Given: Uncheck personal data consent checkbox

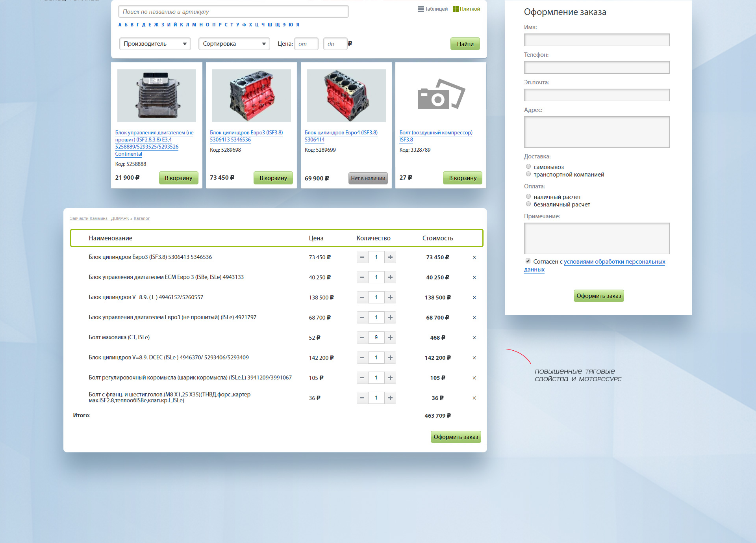Looking at the screenshot, I should 528,261.
